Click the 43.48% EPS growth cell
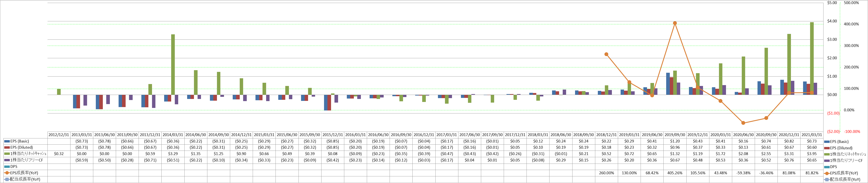Screen dimensions: 868x183 click(721, 173)
